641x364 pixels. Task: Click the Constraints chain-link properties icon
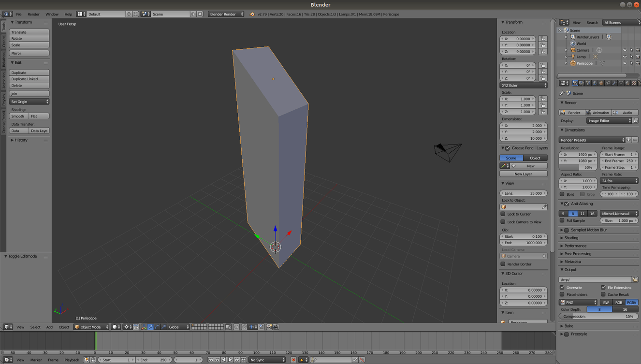point(608,83)
